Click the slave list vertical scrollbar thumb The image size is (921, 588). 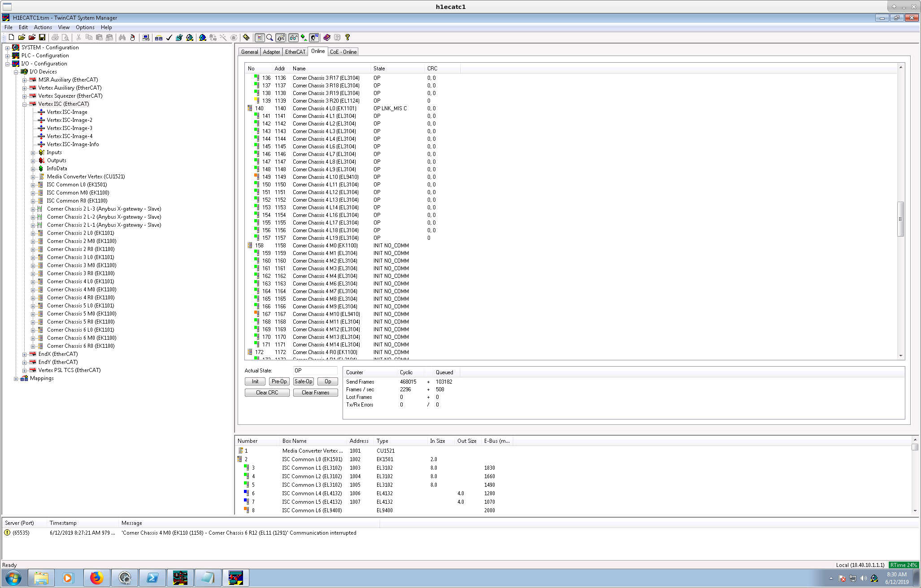click(900, 219)
